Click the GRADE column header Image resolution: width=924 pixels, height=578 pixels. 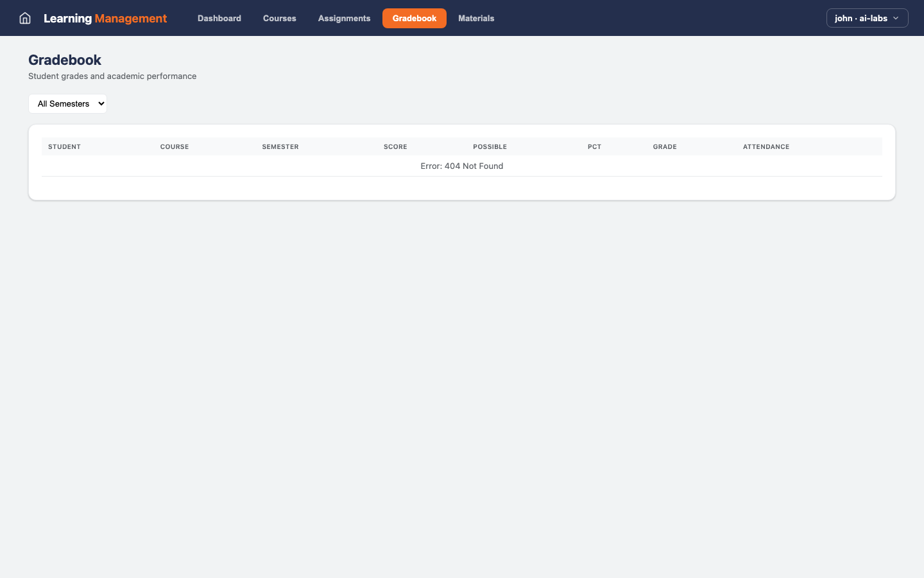pos(665,146)
